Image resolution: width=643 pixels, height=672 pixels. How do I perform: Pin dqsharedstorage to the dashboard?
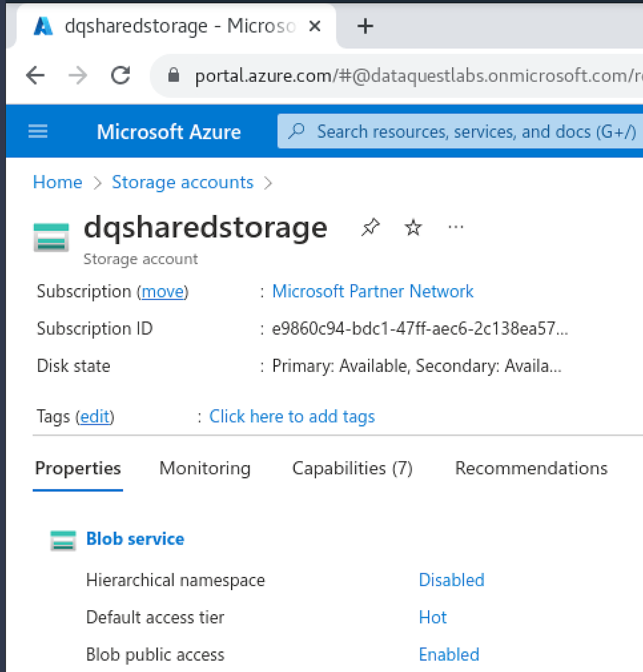(x=370, y=227)
